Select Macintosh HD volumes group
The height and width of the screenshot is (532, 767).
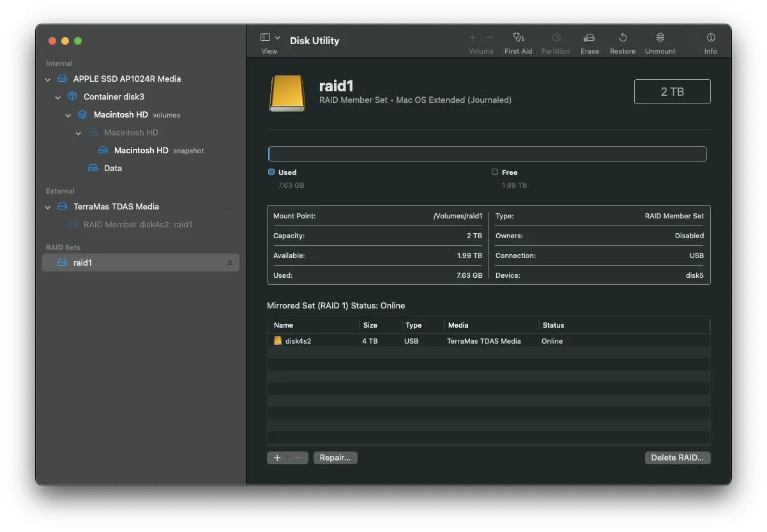pyautogui.click(x=137, y=114)
